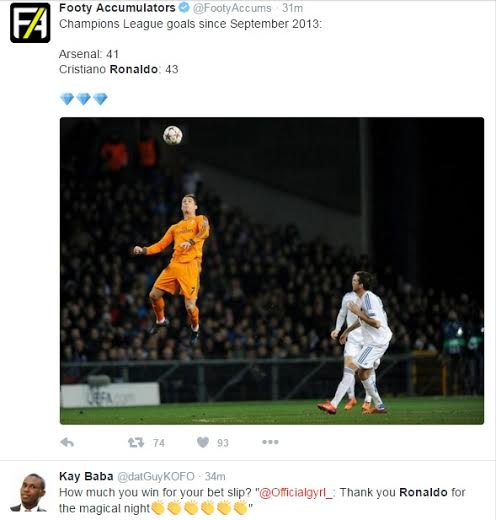Open the more options ellipsis menu
The width and height of the screenshot is (496, 520).
tap(270, 442)
